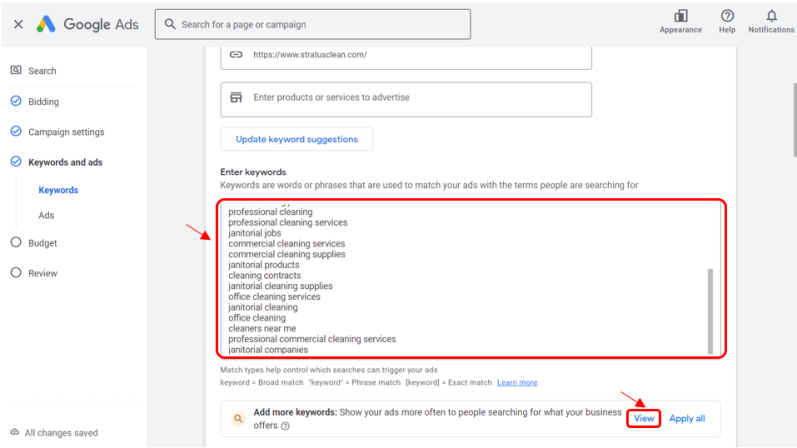797x448 pixels.
Task: Open the Search item in sidebar
Action: (x=42, y=71)
